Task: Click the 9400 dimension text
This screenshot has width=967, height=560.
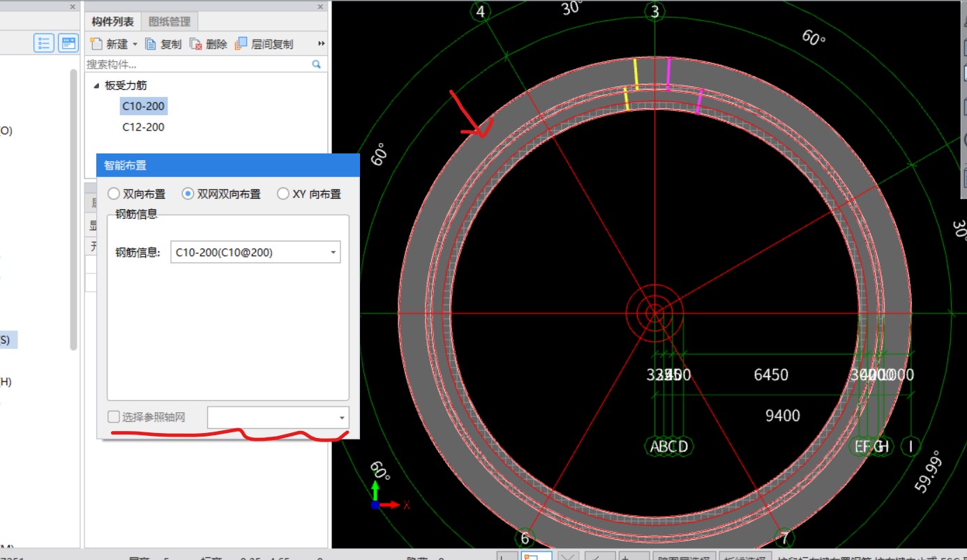Action: [782, 416]
